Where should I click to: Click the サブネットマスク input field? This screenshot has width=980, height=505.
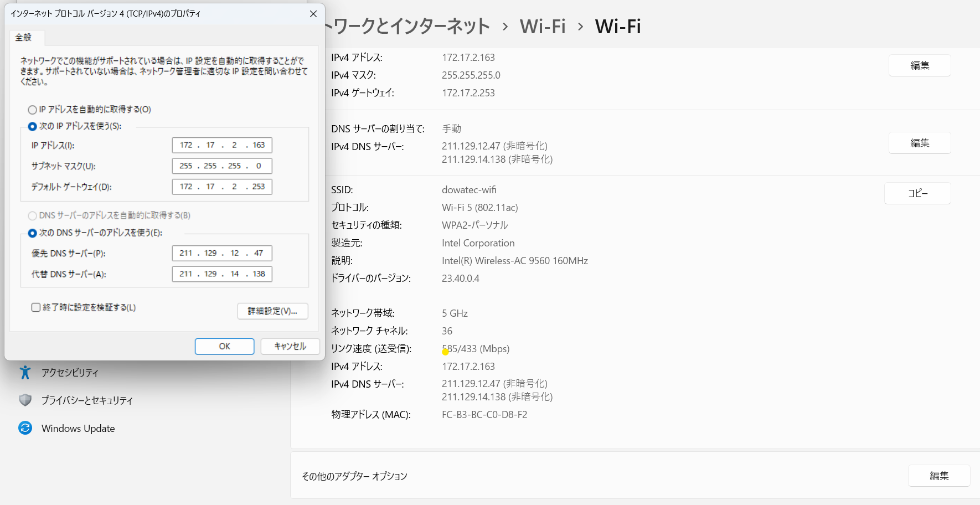[x=221, y=166]
